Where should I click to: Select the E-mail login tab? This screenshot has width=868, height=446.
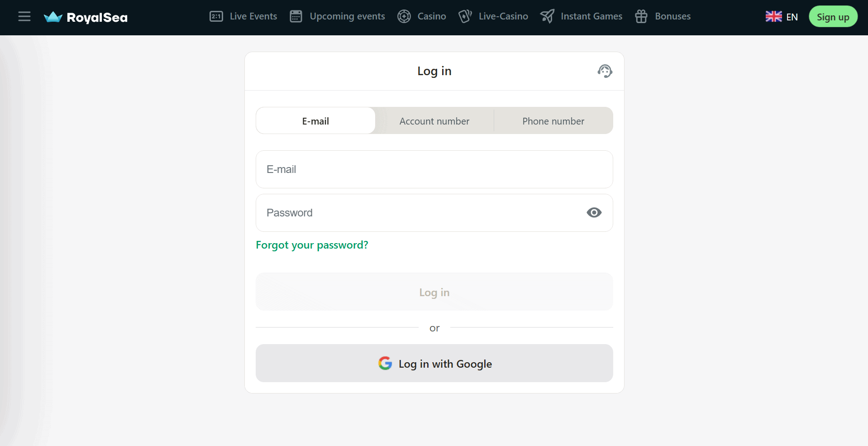(315, 121)
